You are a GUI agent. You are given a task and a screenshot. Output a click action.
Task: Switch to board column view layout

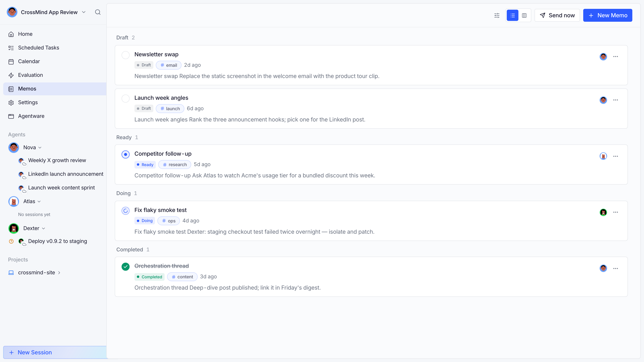pyautogui.click(x=524, y=15)
